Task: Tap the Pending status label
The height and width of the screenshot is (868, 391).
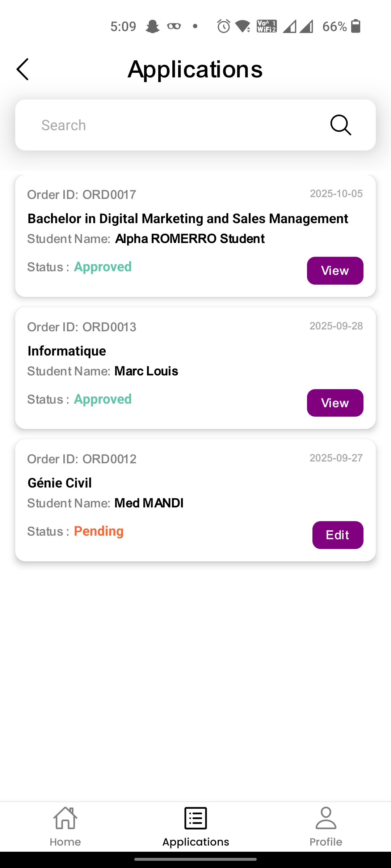Action: coord(99,531)
